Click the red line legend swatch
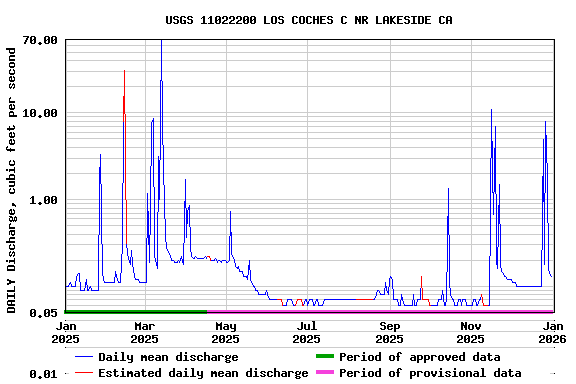 pyautogui.click(x=84, y=373)
